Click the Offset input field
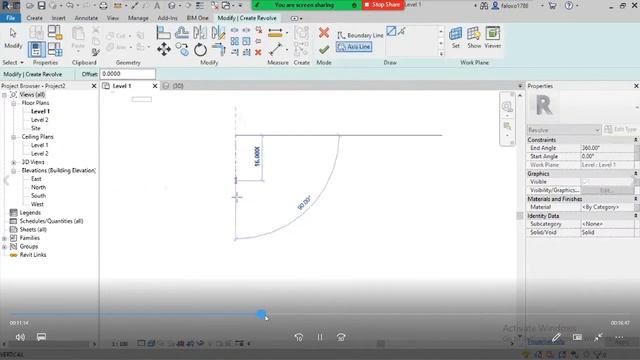This screenshot has height=360, width=640. coord(128,74)
